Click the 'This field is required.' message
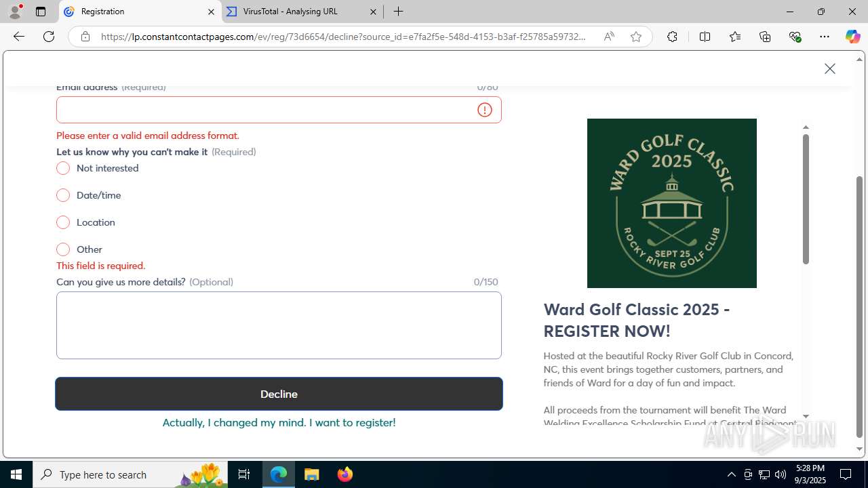868x488 pixels. [101, 266]
